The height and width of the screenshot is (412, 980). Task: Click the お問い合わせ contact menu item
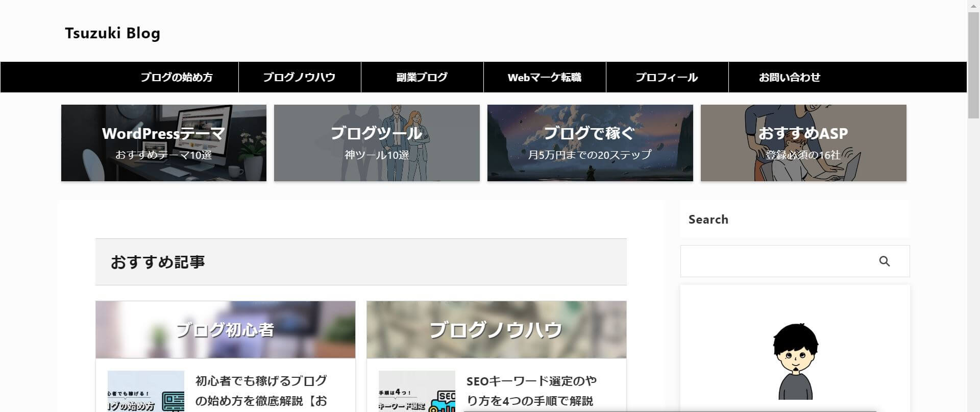(x=790, y=77)
